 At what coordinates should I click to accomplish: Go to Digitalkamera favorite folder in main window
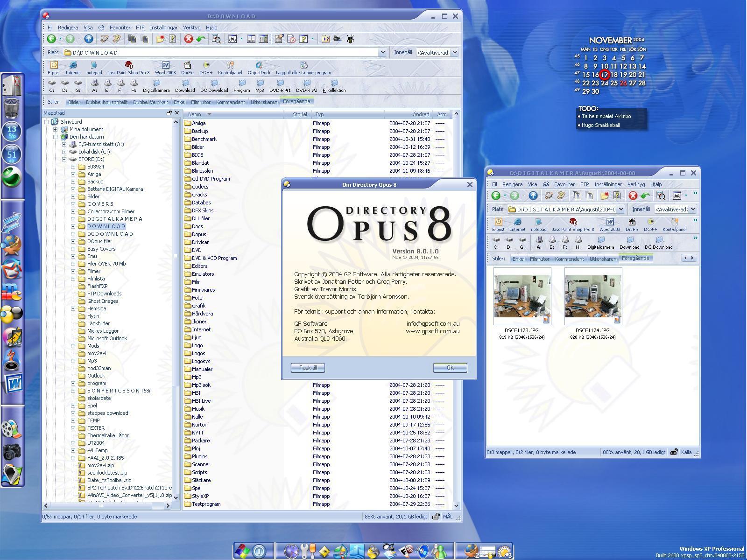tap(156, 86)
